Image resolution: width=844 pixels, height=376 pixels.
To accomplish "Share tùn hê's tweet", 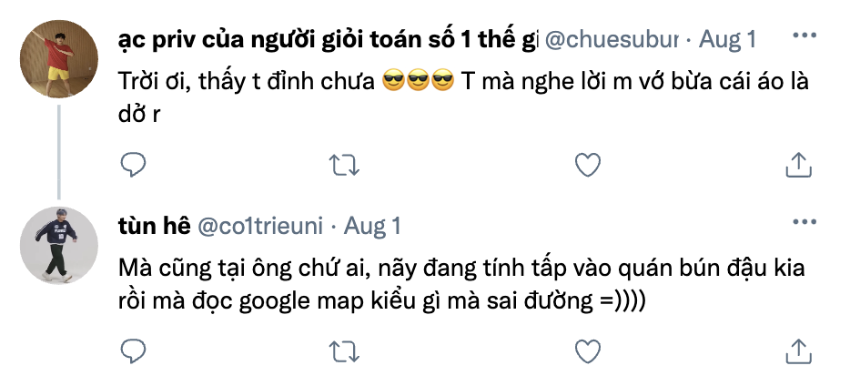I will 798,351.
